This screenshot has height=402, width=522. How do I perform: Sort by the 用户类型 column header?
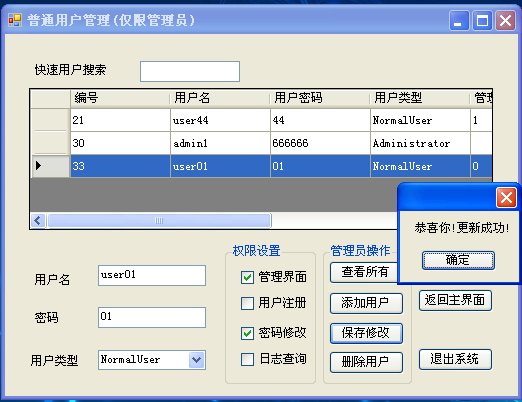(420, 98)
